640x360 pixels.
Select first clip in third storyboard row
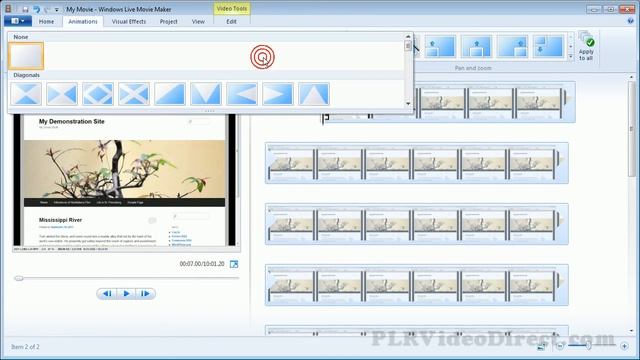291,224
